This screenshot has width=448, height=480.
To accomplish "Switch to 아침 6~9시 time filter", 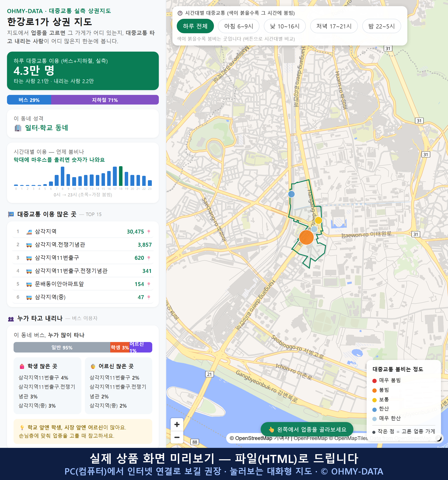I will [x=238, y=26].
